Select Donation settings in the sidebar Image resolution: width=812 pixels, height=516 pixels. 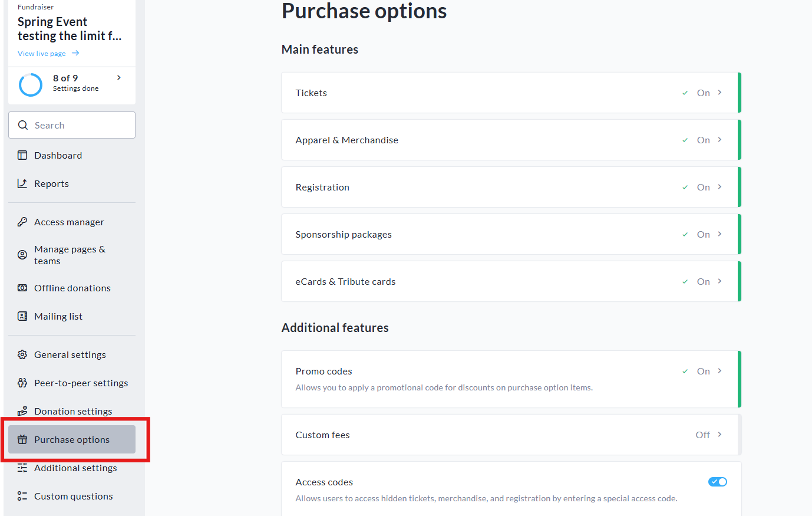coord(73,411)
